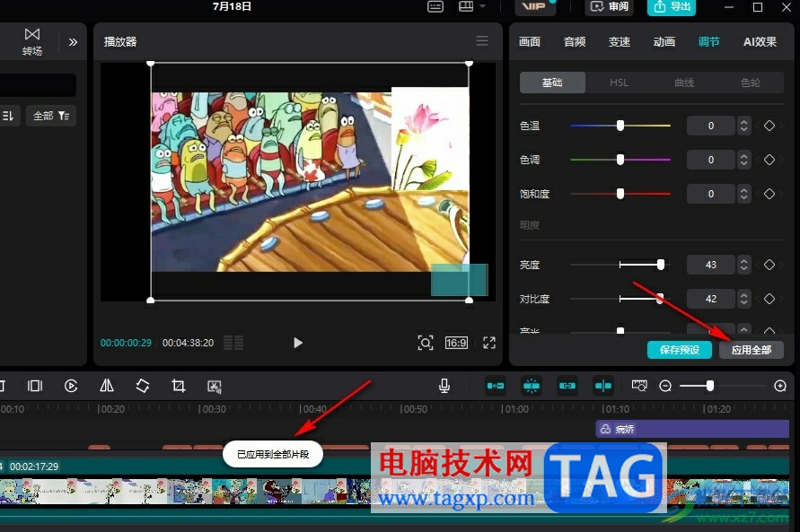800x532 pixels.
Task: Add keyframe diamond for 色温
Action: point(769,126)
